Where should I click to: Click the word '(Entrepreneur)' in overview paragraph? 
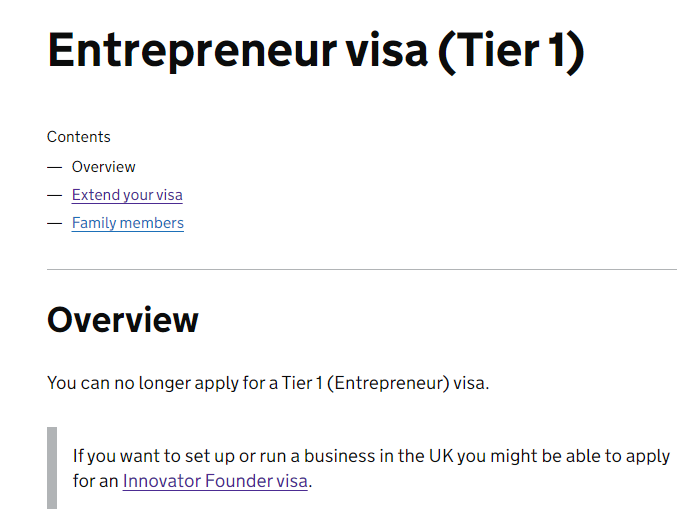388,383
